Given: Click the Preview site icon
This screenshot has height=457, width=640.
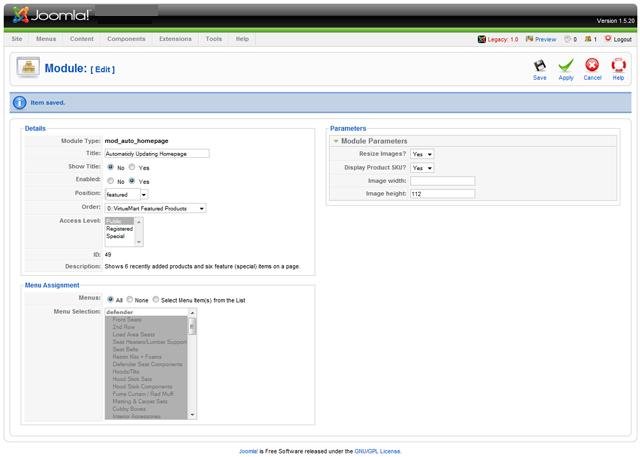Looking at the screenshot, I should 529,39.
